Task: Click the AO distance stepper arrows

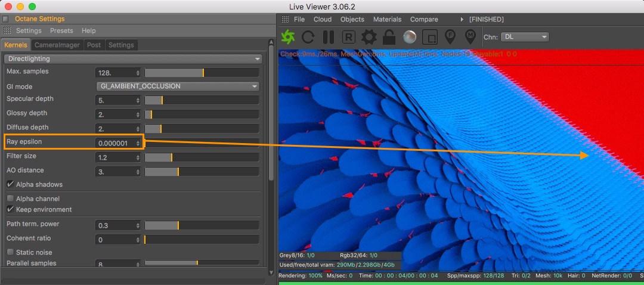Action: 138,172
